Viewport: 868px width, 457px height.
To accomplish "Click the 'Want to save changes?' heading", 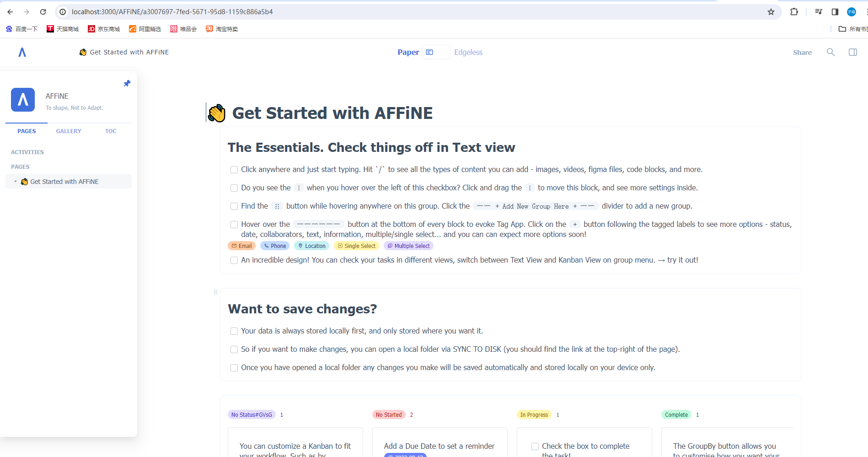I will [302, 309].
